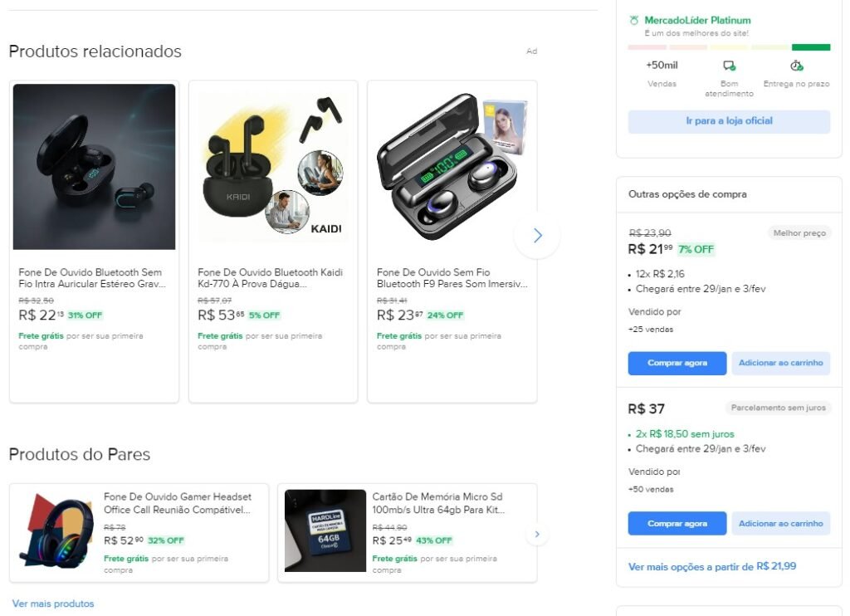The width and height of the screenshot is (850, 616).
Task: Click the seller reputation color bar
Action: click(x=729, y=47)
